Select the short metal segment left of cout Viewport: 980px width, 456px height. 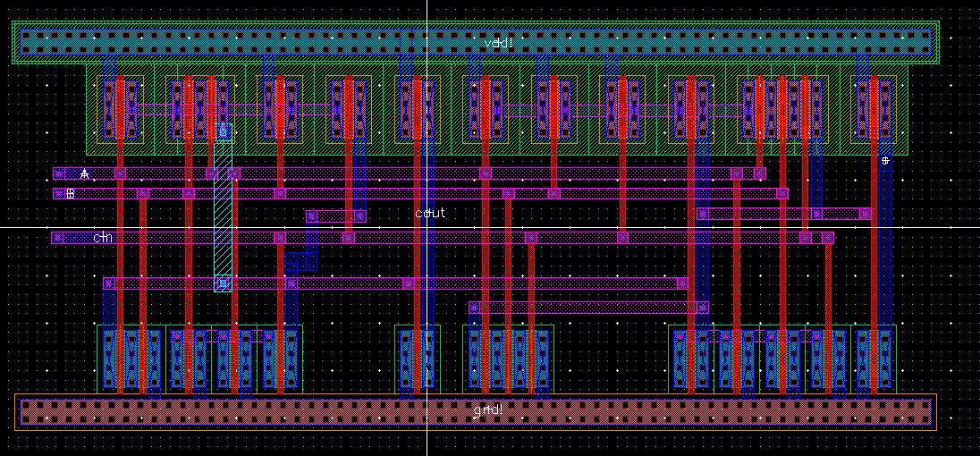pos(335,216)
